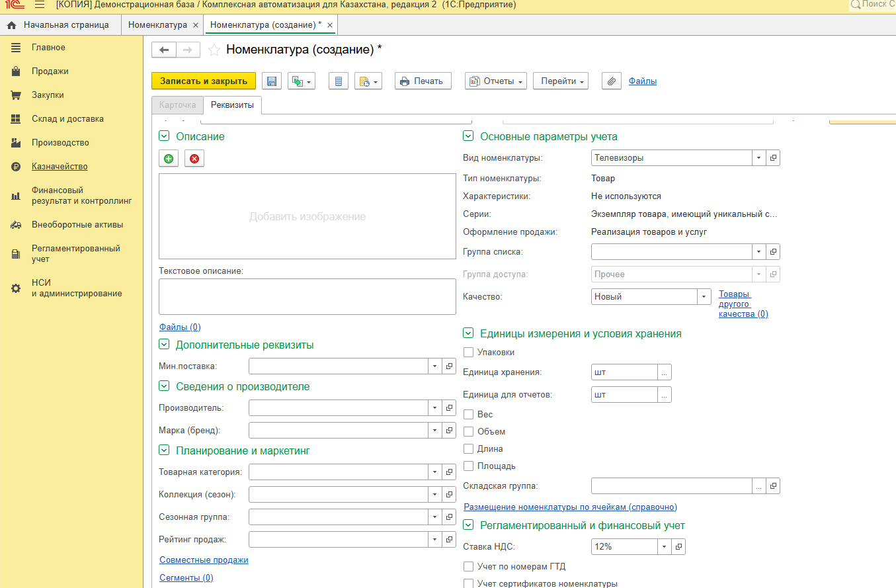
Task: Enable Учет по номерам ГТД checkbox
Action: click(x=469, y=567)
